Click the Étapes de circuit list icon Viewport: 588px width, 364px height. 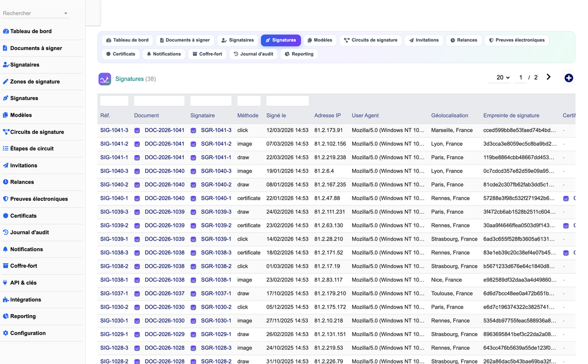[x=6, y=148]
